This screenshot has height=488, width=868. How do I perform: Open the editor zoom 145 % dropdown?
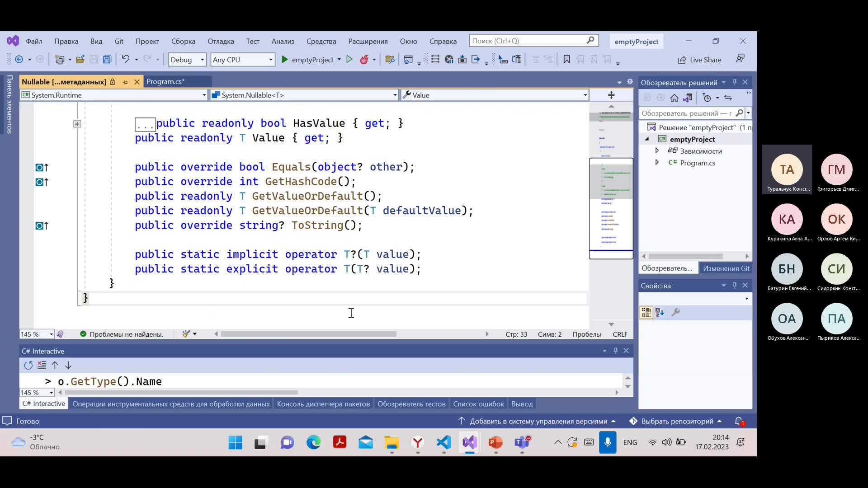[51, 334]
